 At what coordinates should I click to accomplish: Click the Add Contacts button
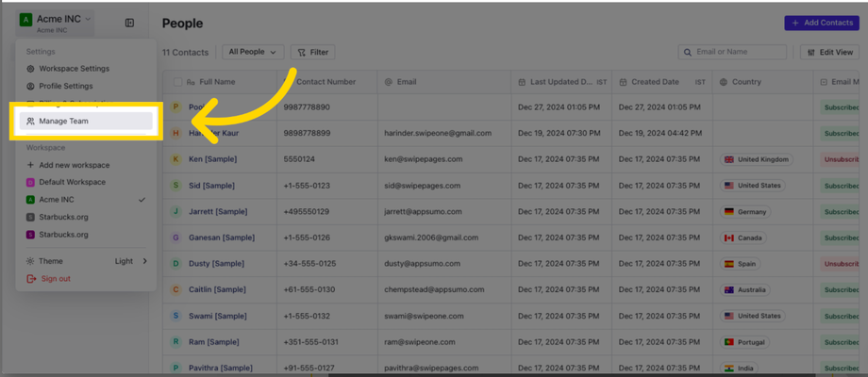click(x=822, y=23)
